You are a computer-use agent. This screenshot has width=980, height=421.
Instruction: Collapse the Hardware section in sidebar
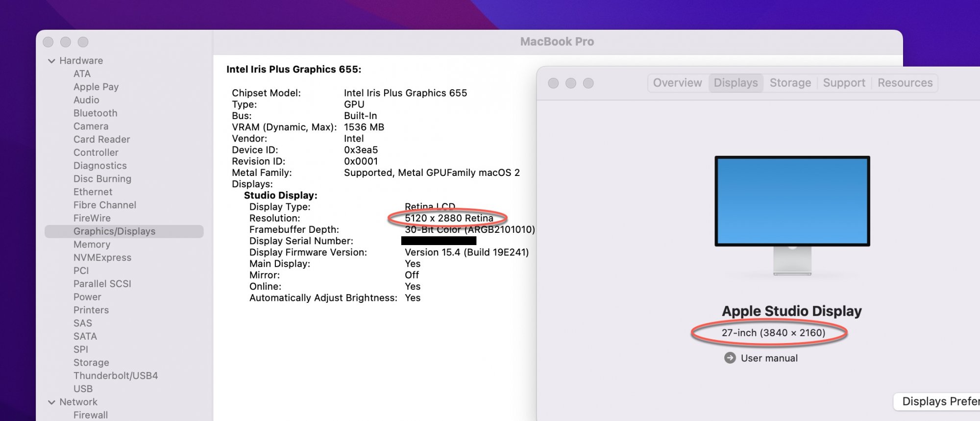click(x=51, y=61)
